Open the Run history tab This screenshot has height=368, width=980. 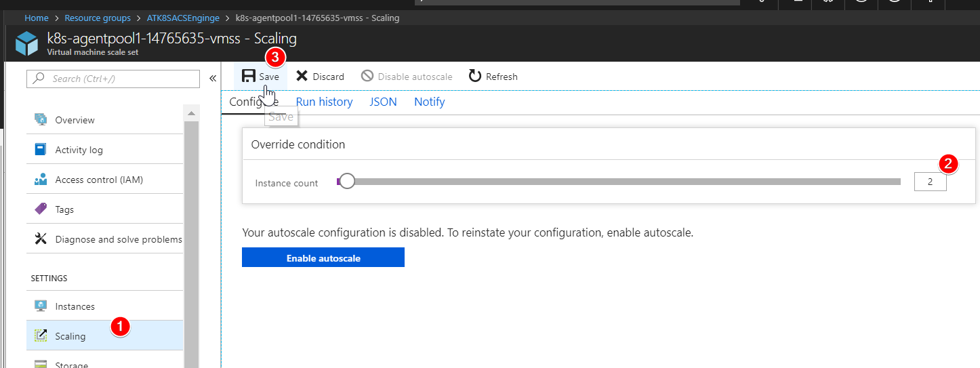coord(324,102)
